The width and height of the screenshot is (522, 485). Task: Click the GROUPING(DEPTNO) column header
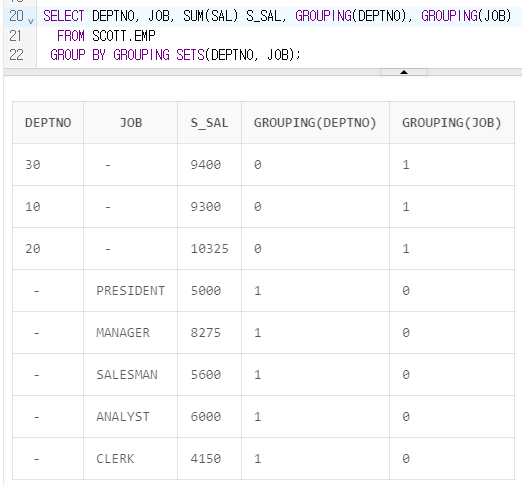coord(315,123)
